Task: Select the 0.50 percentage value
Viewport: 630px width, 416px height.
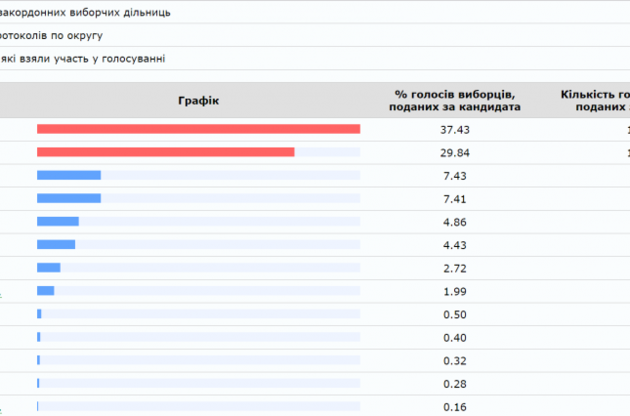Action: coord(455,314)
